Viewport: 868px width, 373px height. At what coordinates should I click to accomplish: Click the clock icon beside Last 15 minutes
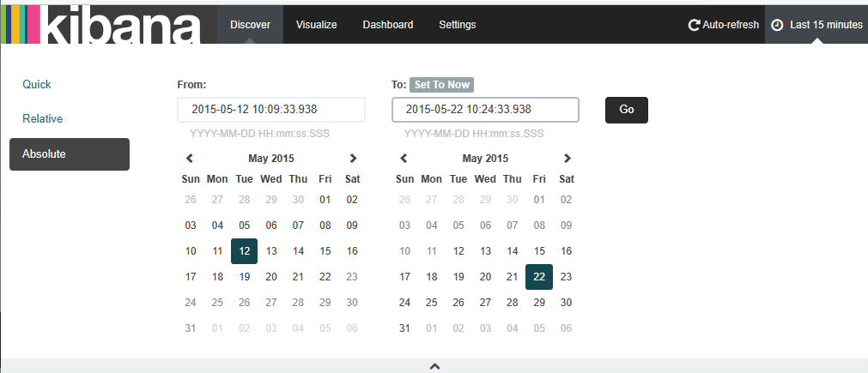(x=777, y=25)
